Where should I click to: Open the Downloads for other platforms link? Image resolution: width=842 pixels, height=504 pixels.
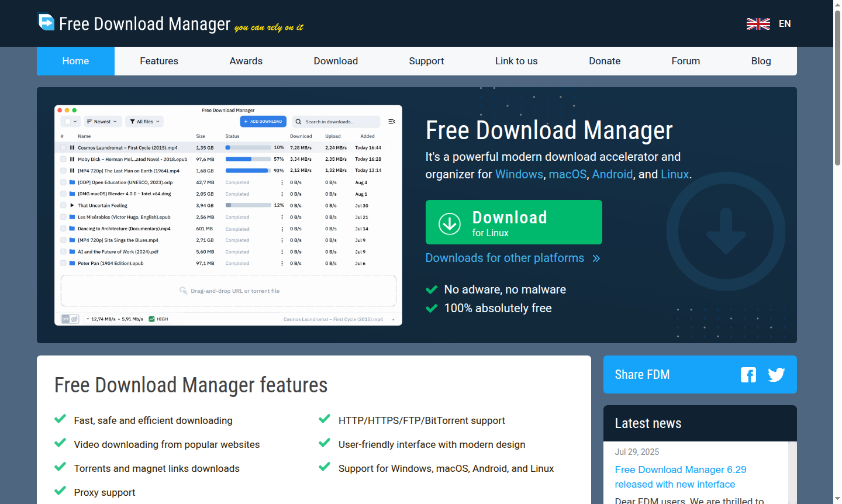pos(505,258)
